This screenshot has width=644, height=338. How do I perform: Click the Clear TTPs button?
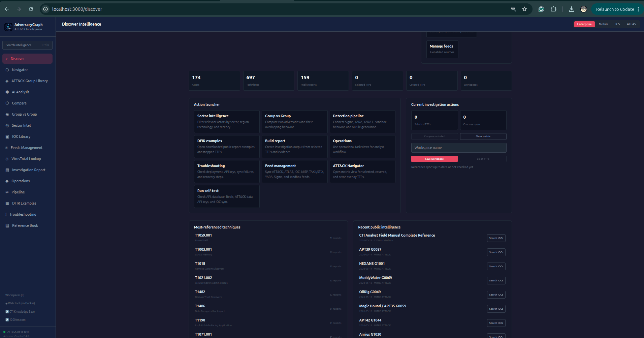coord(483,159)
